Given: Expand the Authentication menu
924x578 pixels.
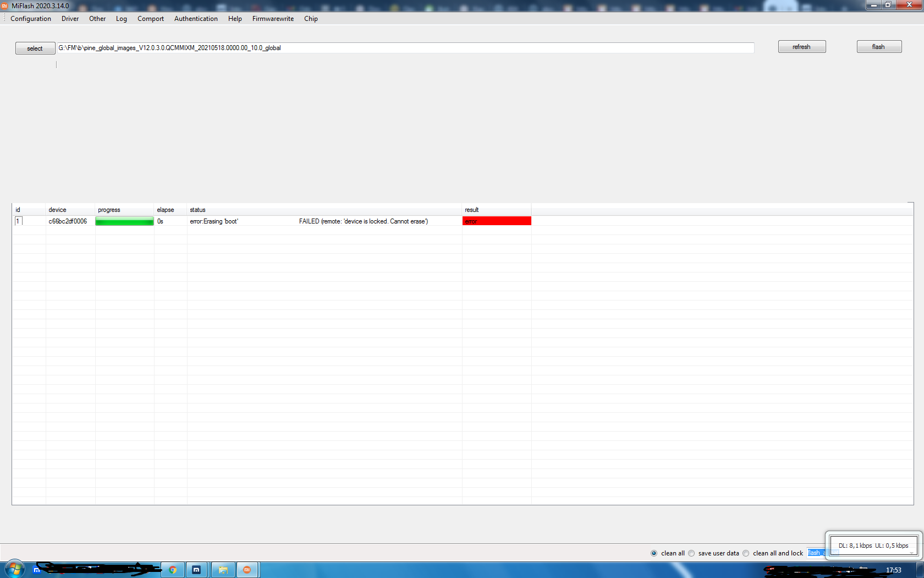Looking at the screenshot, I should pos(196,19).
